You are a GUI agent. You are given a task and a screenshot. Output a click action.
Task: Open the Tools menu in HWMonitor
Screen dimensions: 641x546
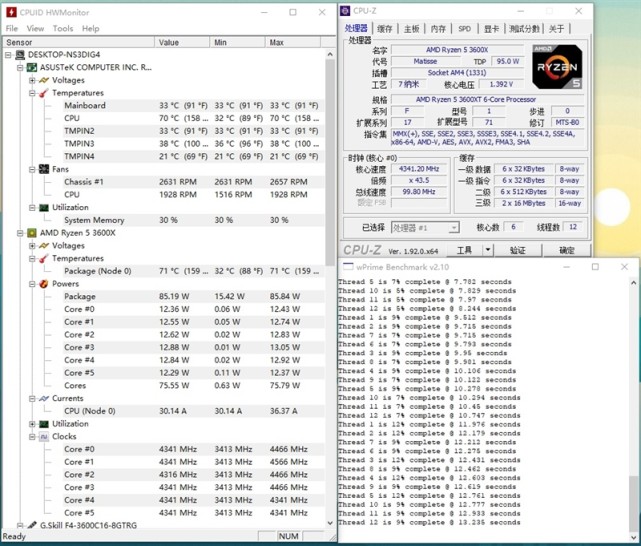point(63,29)
